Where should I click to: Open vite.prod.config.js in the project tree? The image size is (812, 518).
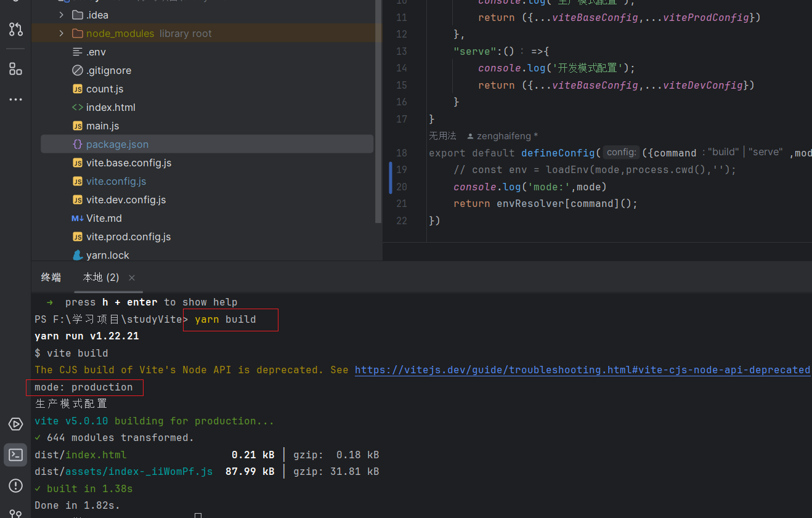(128, 237)
